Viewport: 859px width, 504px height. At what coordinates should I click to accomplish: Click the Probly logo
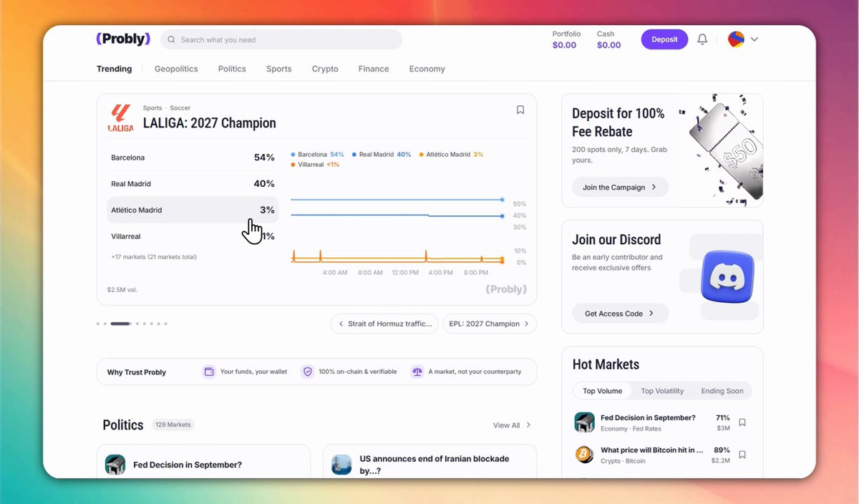(123, 39)
